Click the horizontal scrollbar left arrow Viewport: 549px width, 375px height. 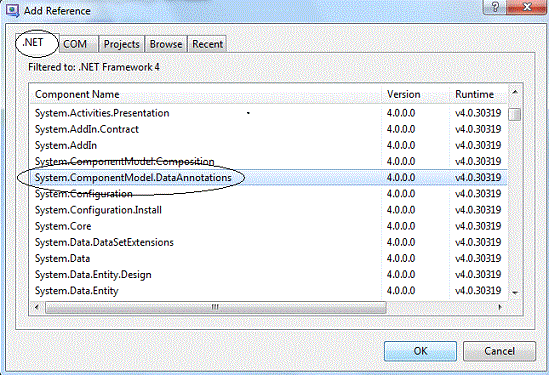point(37,307)
